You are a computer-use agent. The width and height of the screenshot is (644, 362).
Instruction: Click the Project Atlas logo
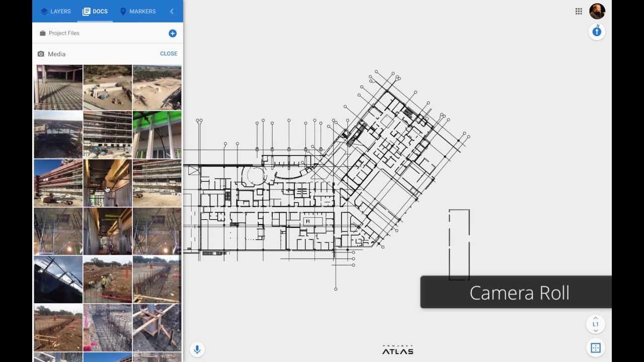(397, 350)
